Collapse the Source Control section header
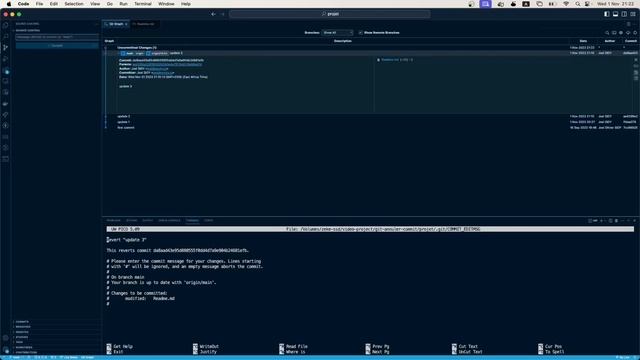The height and width of the screenshot is (360, 640). 28,30
